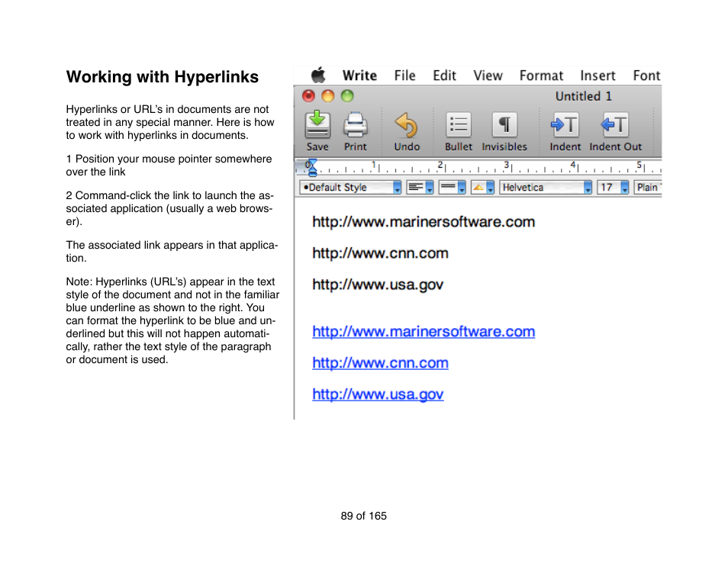
Task: Open the Apple menu
Action: point(318,76)
